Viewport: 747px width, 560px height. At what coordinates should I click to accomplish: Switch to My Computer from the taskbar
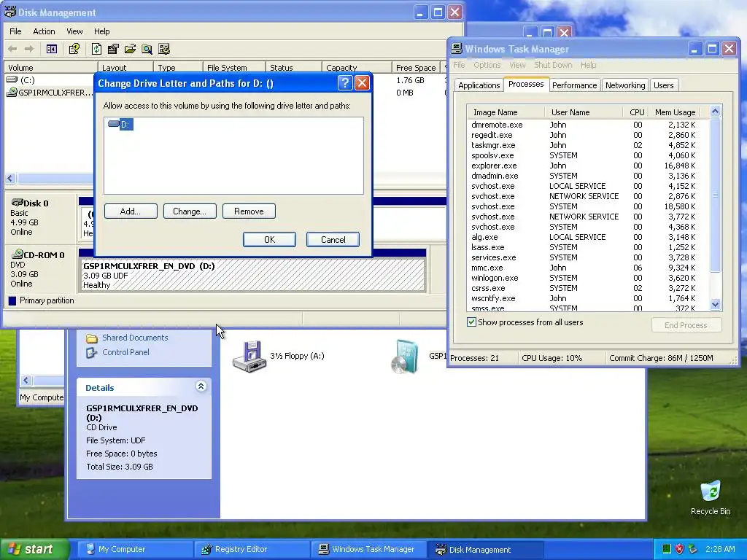pyautogui.click(x=135, y=549)
